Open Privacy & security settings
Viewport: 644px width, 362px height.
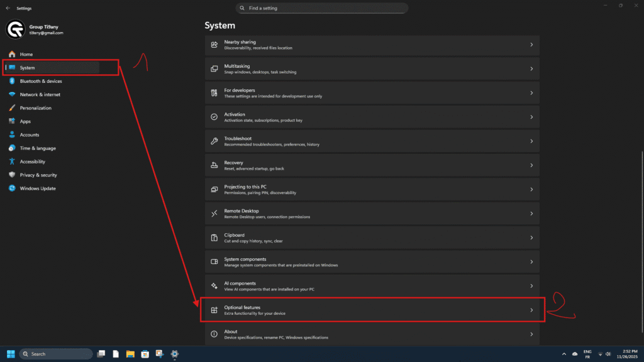[38, 175]
